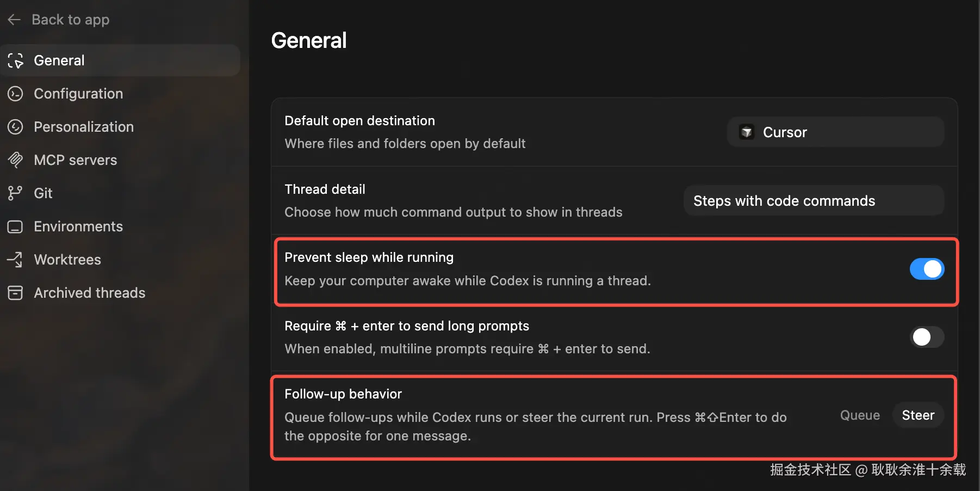
Task: Open the Default open destination dropdown
Action: (x=835, y=132)
